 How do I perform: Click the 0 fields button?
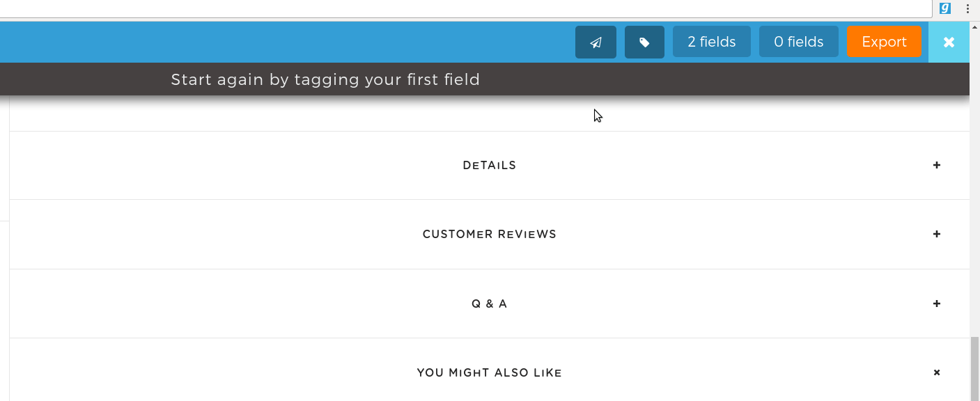tap(799, 42)
